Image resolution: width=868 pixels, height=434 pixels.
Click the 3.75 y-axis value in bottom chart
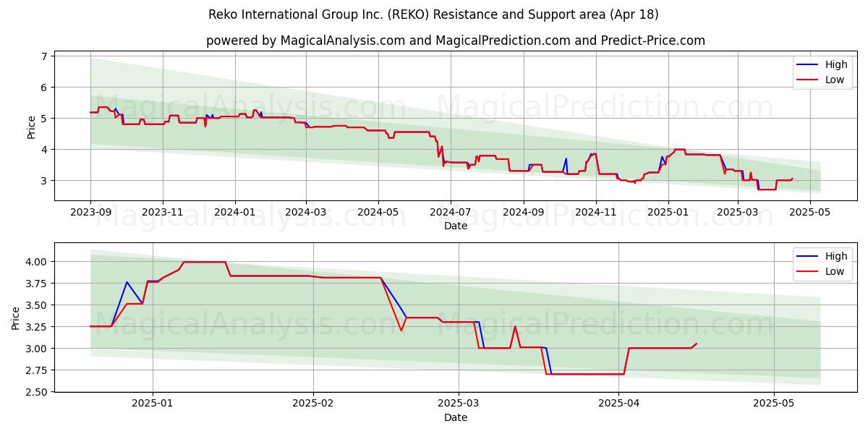tap(37, 284)
